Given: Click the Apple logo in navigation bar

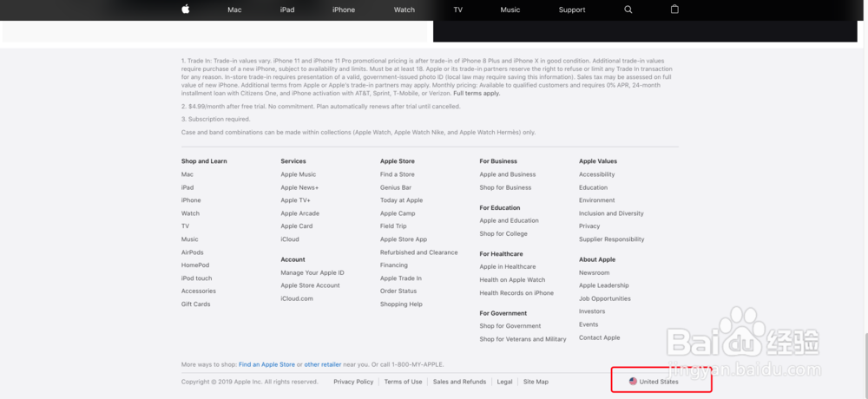Looking at the screenshot, I should click(186, 10).
